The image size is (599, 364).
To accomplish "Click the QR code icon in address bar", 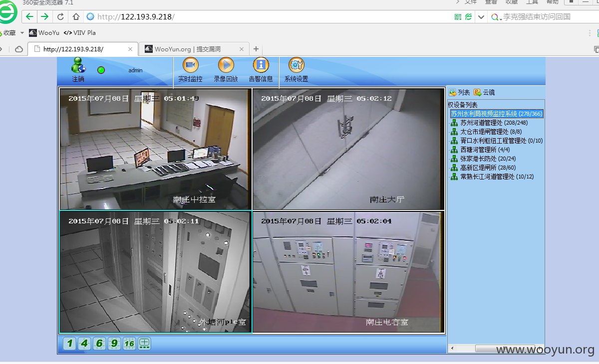I will 458,16.
